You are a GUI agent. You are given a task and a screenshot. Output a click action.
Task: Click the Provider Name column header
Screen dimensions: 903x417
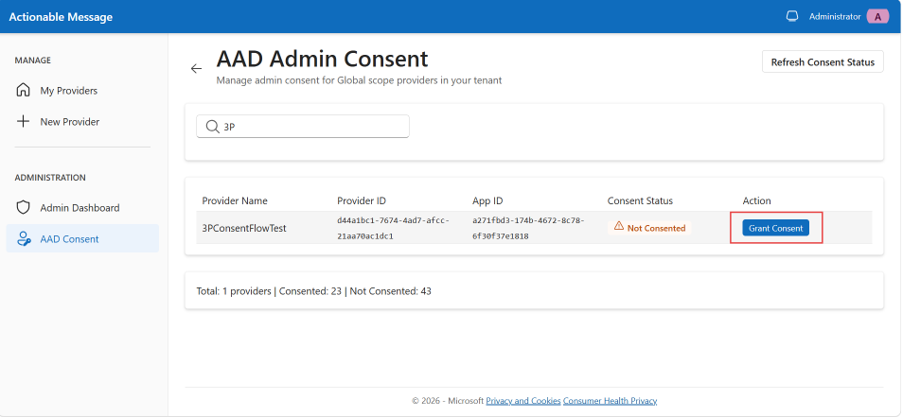(x=235, y=201)
